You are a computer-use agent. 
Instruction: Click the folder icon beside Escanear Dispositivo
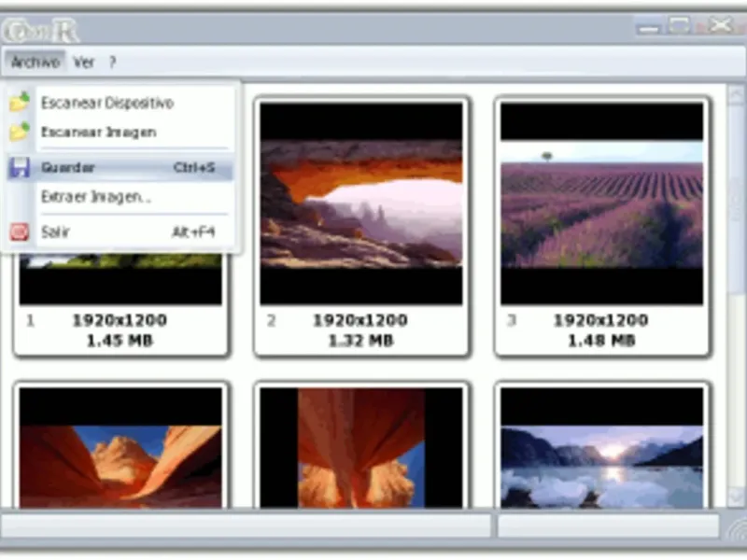tap(20, 102)
